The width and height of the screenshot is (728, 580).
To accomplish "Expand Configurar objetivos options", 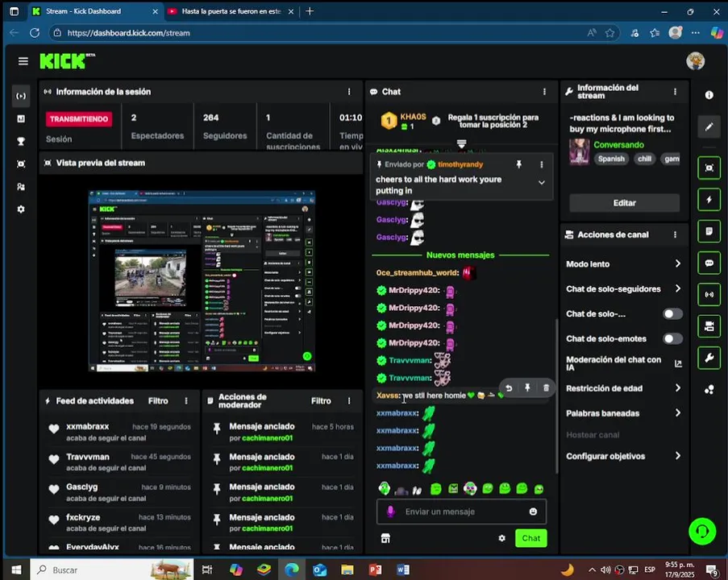I will click(623, 456).
